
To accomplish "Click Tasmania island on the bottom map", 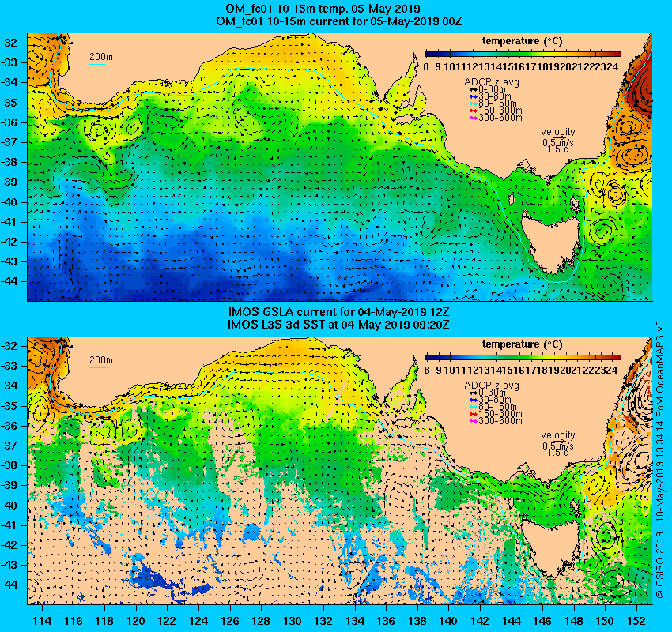I will point(551,545).
